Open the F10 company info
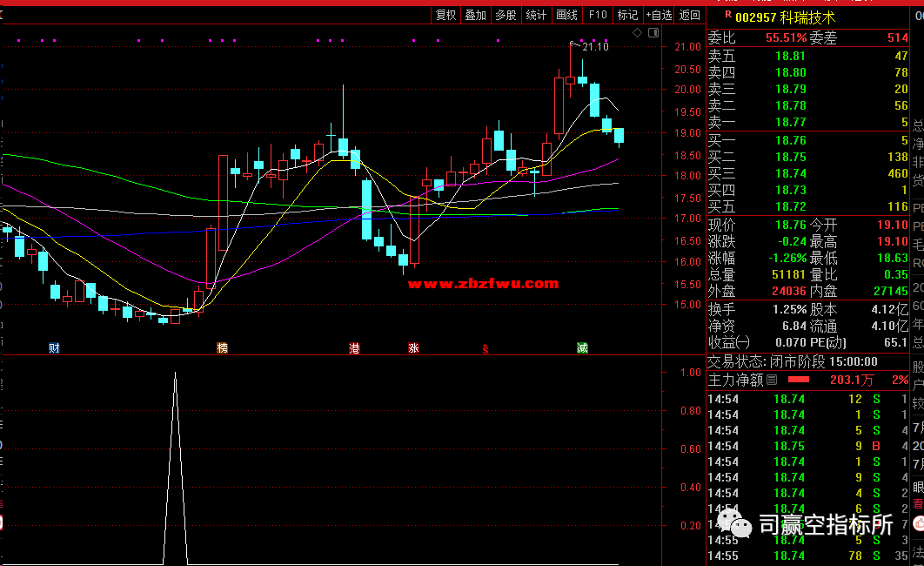Image resolution: width=924 pixels, height=566 pixels. point(598,15)
